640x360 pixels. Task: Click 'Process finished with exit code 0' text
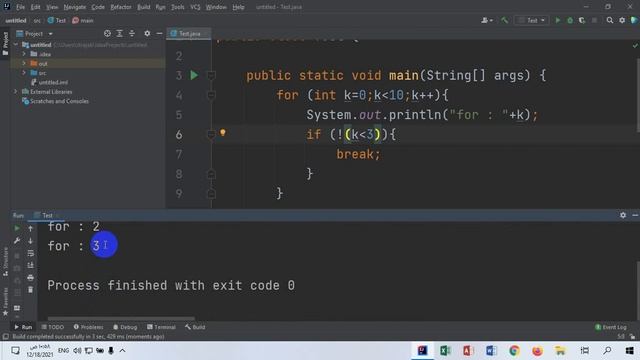tap(171, 285)
